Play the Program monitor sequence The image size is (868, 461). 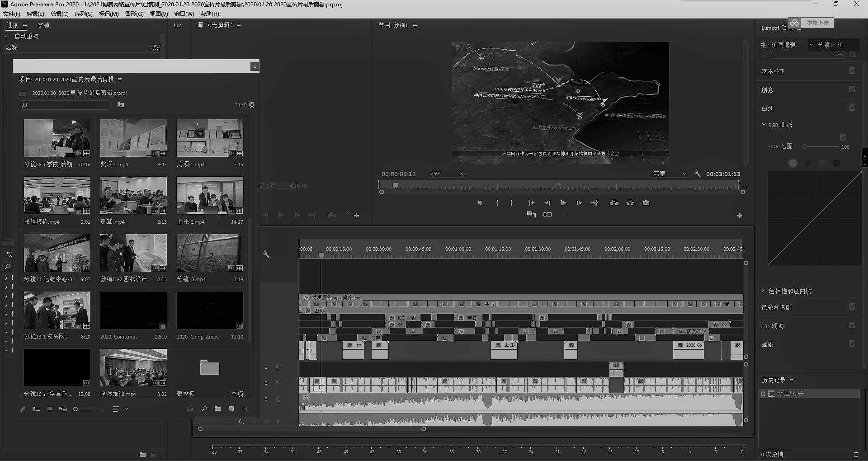(x=563, y=203)
